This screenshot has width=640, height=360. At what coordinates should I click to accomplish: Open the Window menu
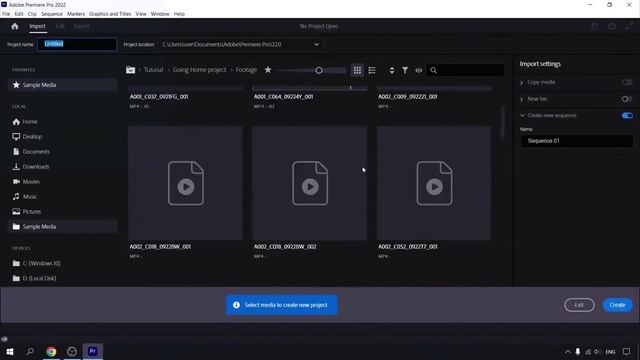coord(160,14)
